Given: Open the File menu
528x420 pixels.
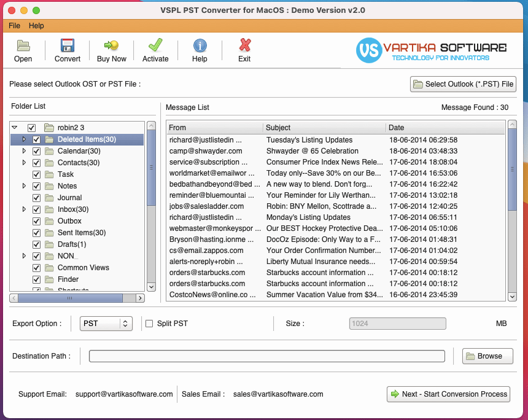Looking at the screenshot, I should pos(15,26).
